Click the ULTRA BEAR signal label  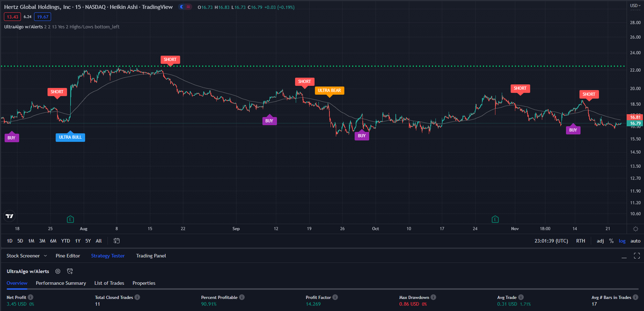pos(330,91)
